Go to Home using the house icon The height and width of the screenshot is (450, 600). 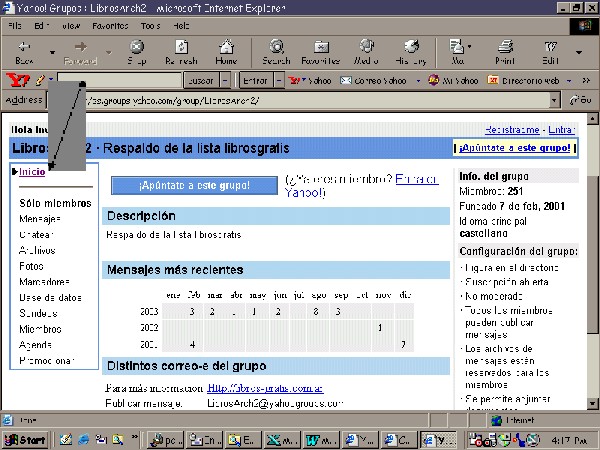(226, 47)
